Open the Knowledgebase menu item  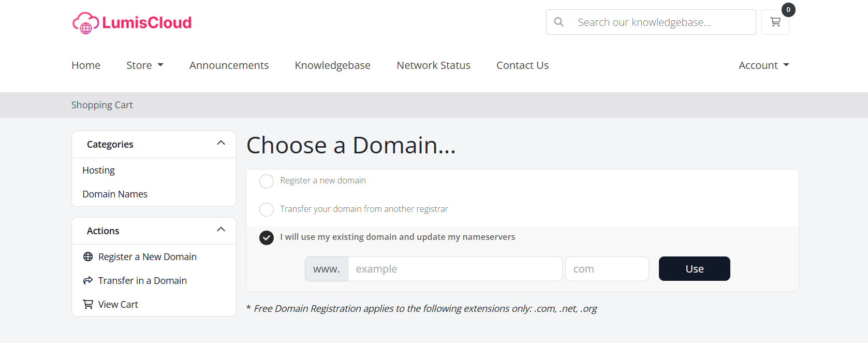333,65
